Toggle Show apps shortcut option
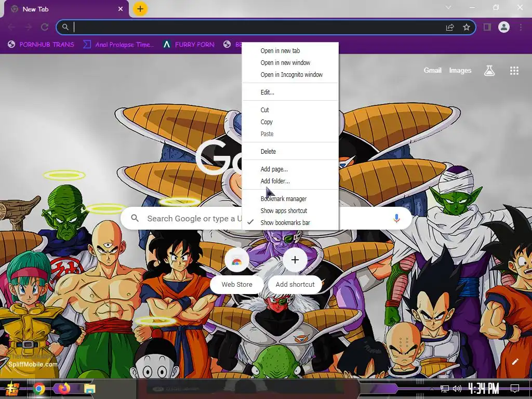Viewport: 532px width, 399px height. pos(290,210)
